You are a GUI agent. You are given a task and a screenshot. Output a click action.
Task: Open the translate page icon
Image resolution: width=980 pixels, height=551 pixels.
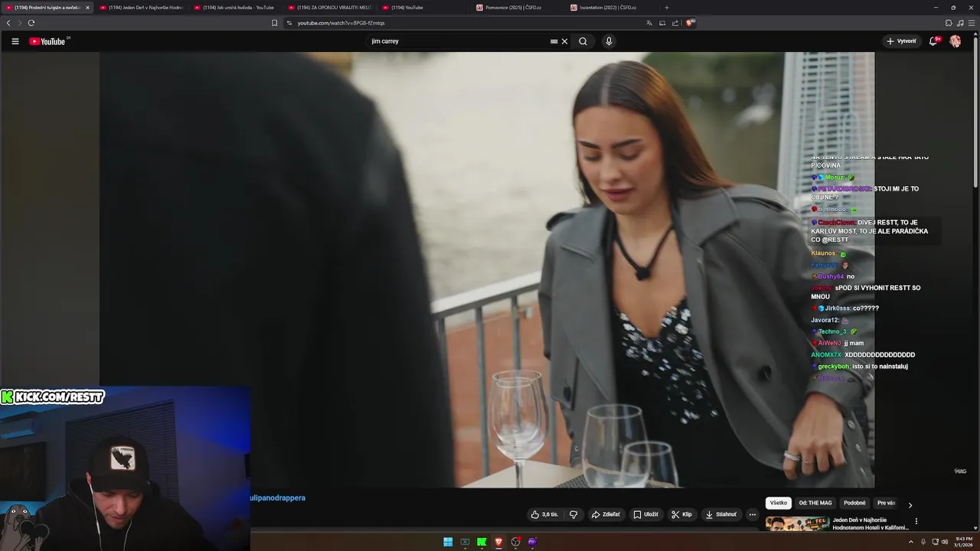[649, 23]
